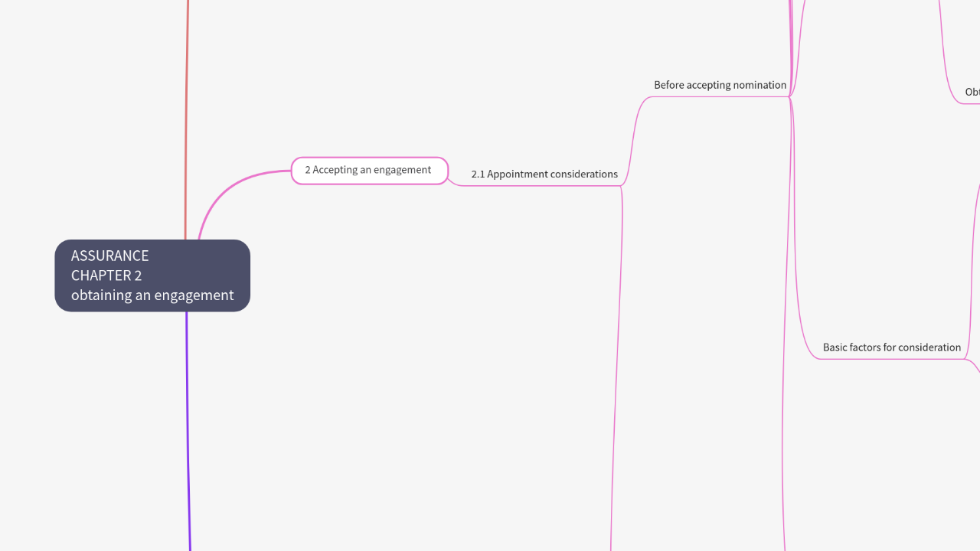This screenshot has height=551, width=980.
Task: Click the 2 Accepting an engagement node
Action: click(369, 170)
